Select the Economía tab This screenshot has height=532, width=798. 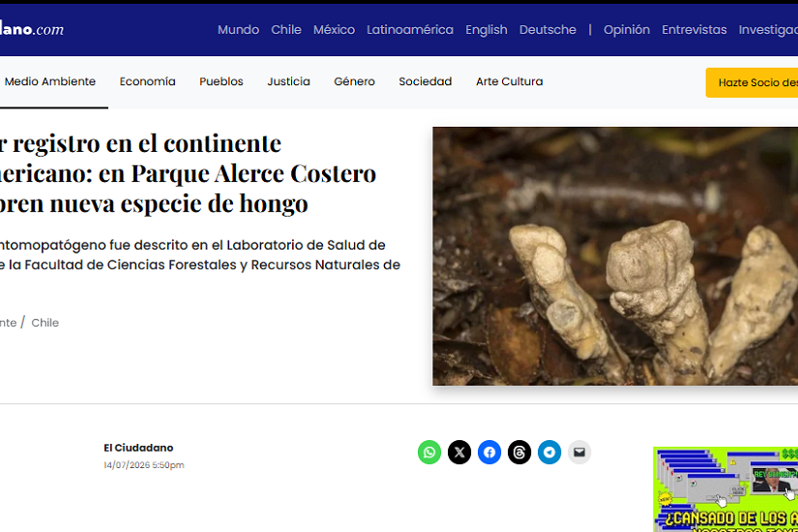click(148, 81)
